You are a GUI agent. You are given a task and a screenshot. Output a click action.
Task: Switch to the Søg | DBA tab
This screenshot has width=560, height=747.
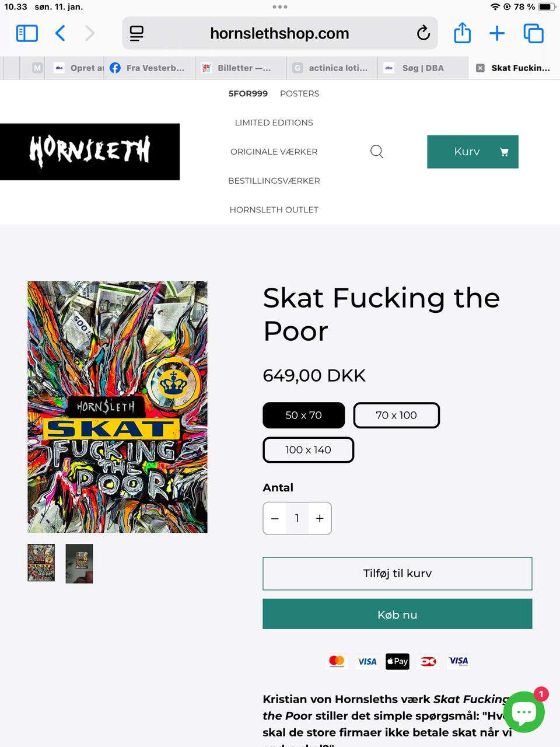(x=422, y=68)
